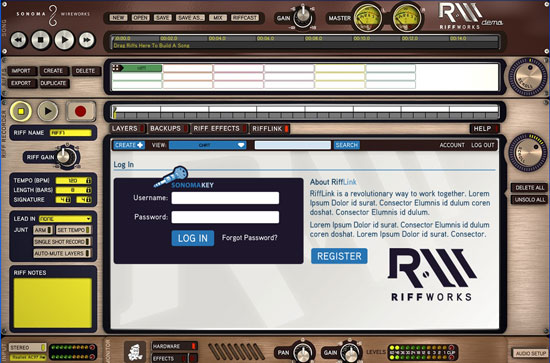
Task: Click the Username input field
Action: pyautogui.click(x=225, y=198)
